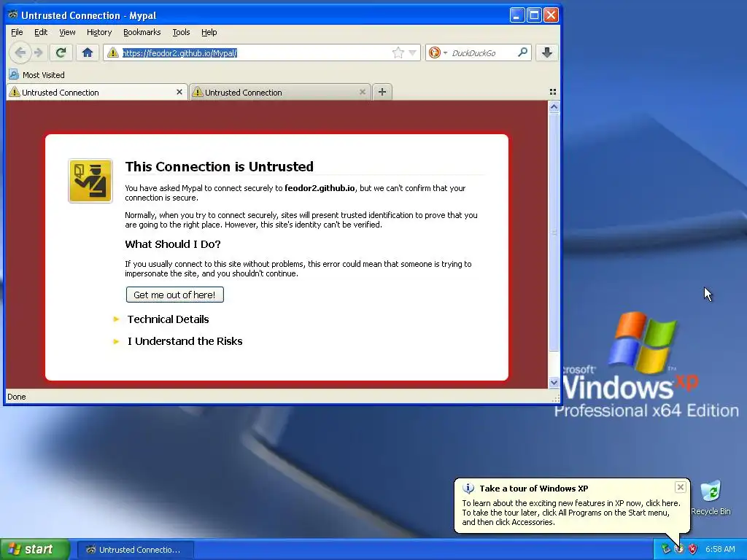Switch to the second Untrusted Connection tab
747x560 pixels.
pos(280,93)
